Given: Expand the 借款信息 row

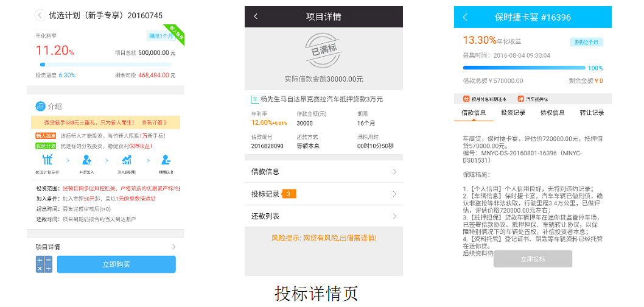Looking at the screenshot, I should click(324, 172).
